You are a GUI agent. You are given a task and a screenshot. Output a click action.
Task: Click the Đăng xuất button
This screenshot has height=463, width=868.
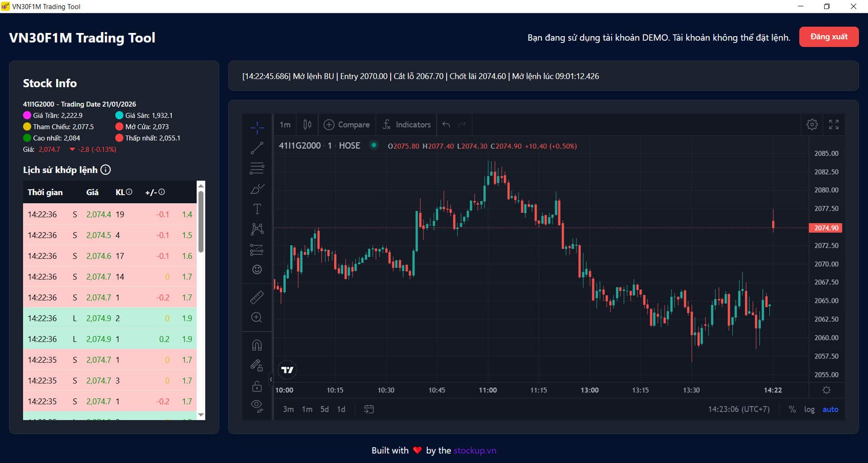tap(829, 37)
